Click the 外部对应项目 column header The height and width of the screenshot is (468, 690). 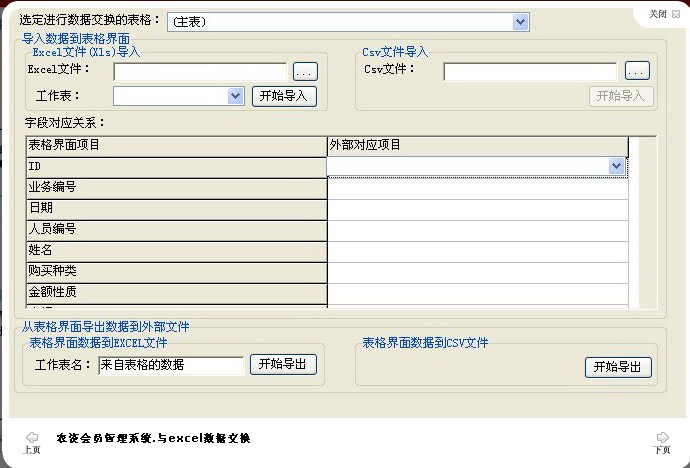point(477,146)
